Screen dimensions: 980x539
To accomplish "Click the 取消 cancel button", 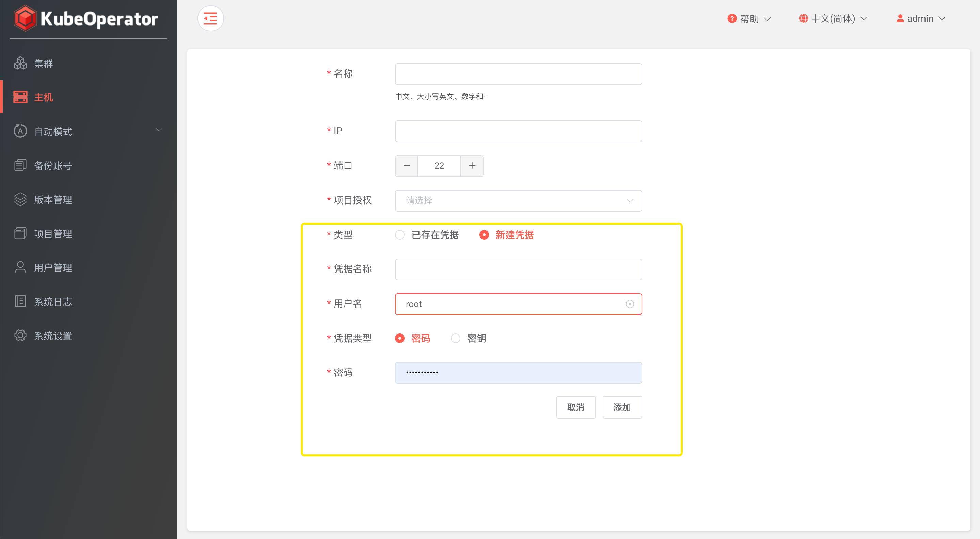I will (576, 407).
